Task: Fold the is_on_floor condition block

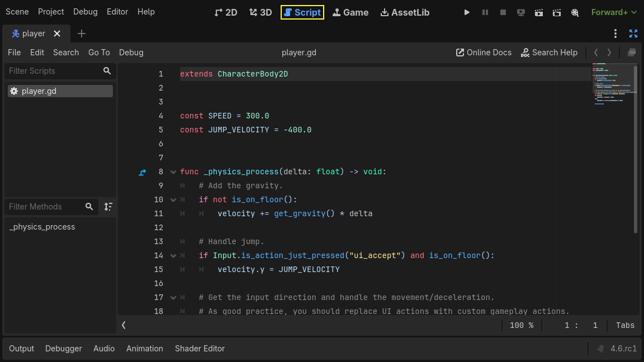Action: click(173, 199)
